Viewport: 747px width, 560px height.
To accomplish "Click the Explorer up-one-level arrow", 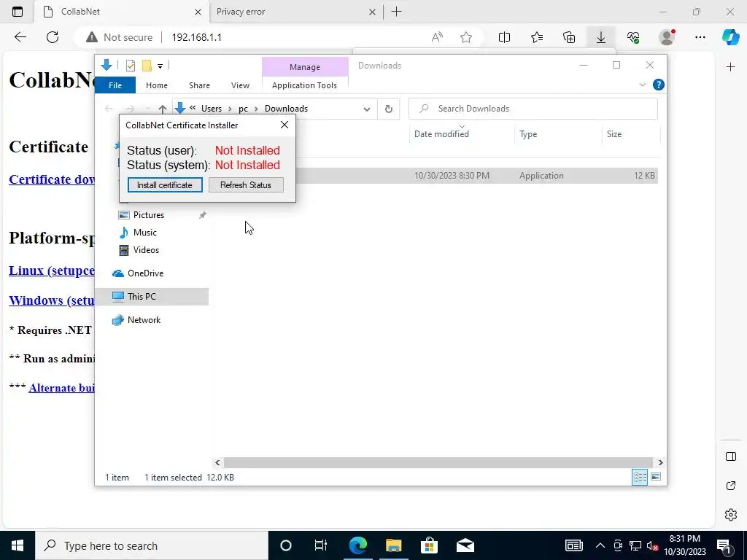I will pyautogui.click(x=163, y=109).
